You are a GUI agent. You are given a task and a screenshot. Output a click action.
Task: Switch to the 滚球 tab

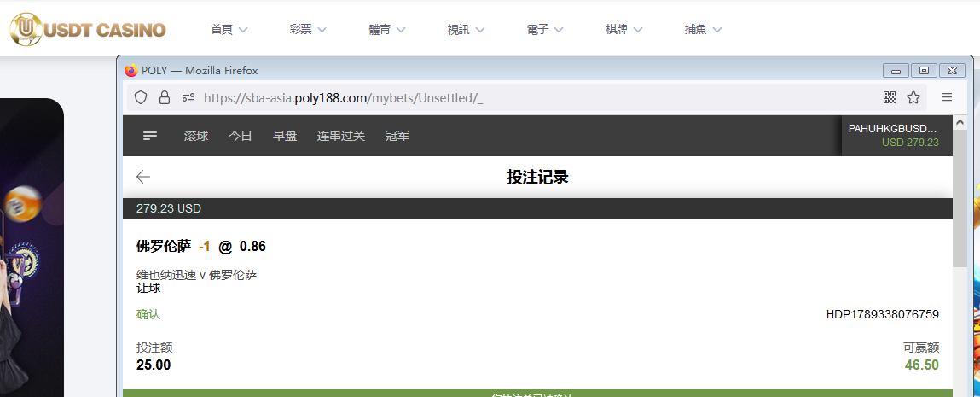[196, 136]
